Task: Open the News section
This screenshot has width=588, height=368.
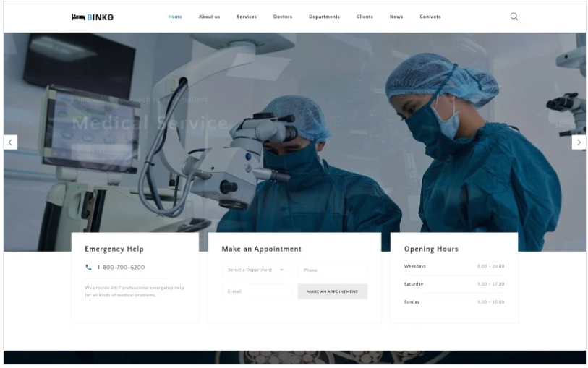Action: point(396,17)
